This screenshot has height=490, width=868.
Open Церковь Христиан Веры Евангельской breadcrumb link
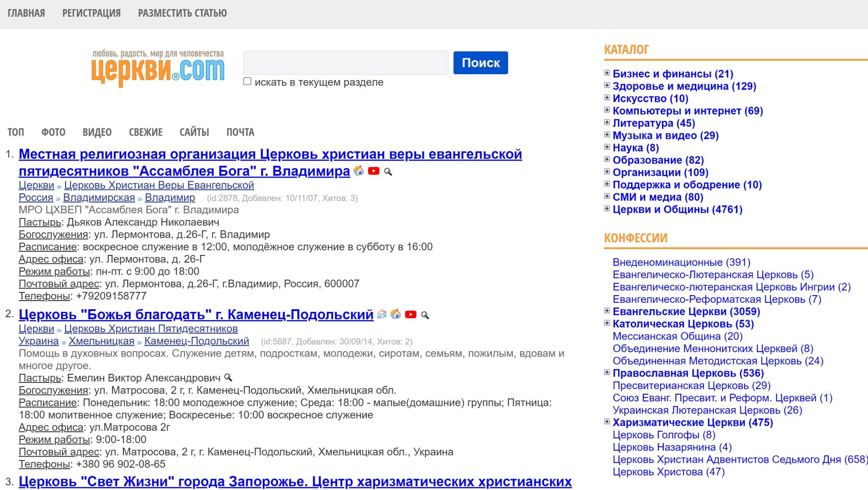[159, 185]
